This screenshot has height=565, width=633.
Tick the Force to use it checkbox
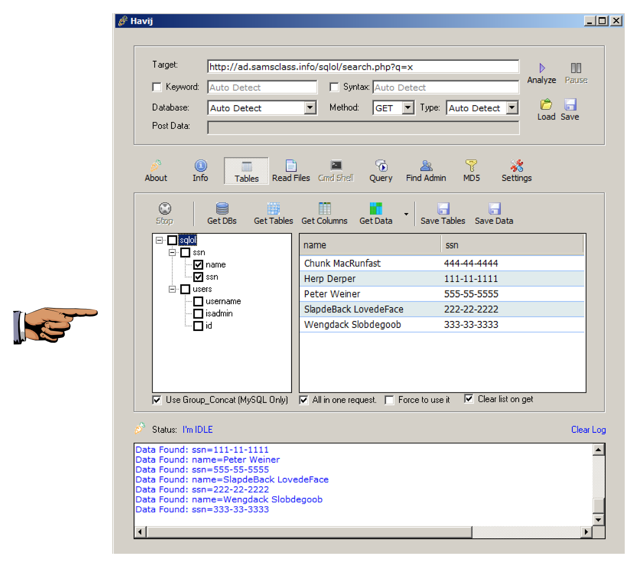(390, 400)
